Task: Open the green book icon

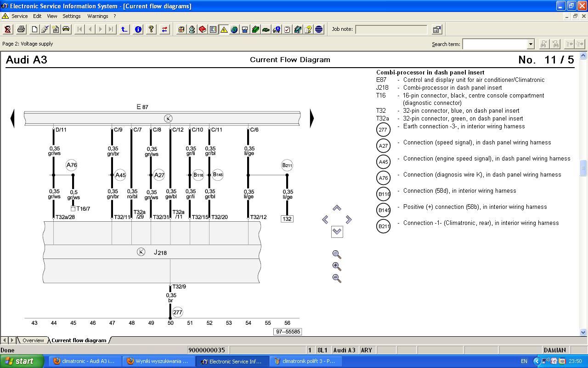Action: [x=255, y=29]
